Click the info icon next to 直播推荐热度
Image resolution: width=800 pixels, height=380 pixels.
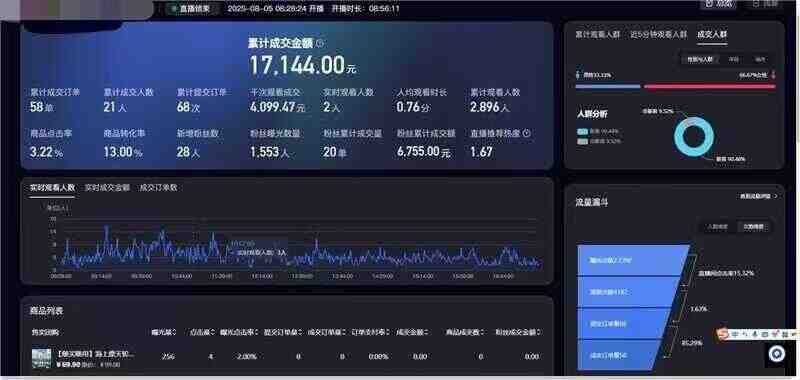click(x=527, y=133)
